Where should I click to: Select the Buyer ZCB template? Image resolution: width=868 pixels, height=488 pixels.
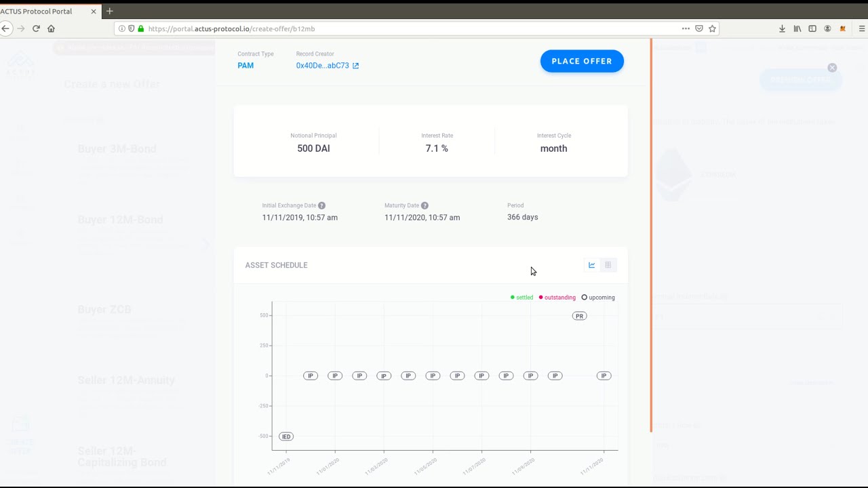(104, 310)
